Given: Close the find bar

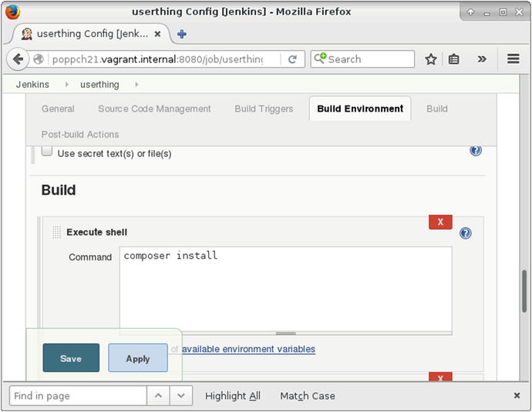Looking at the screenshot, I should pyautogui.click(x=517, y=395).
